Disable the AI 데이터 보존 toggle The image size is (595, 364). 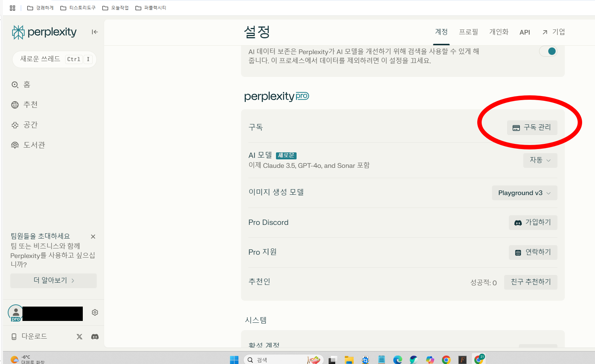(548, 51)
